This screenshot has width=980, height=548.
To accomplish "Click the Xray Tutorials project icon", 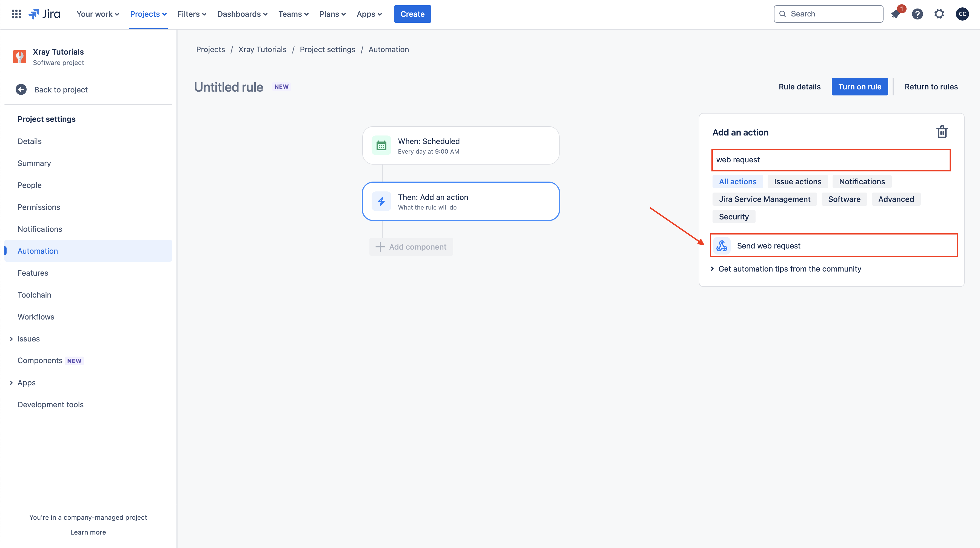I will click(20, 57).
